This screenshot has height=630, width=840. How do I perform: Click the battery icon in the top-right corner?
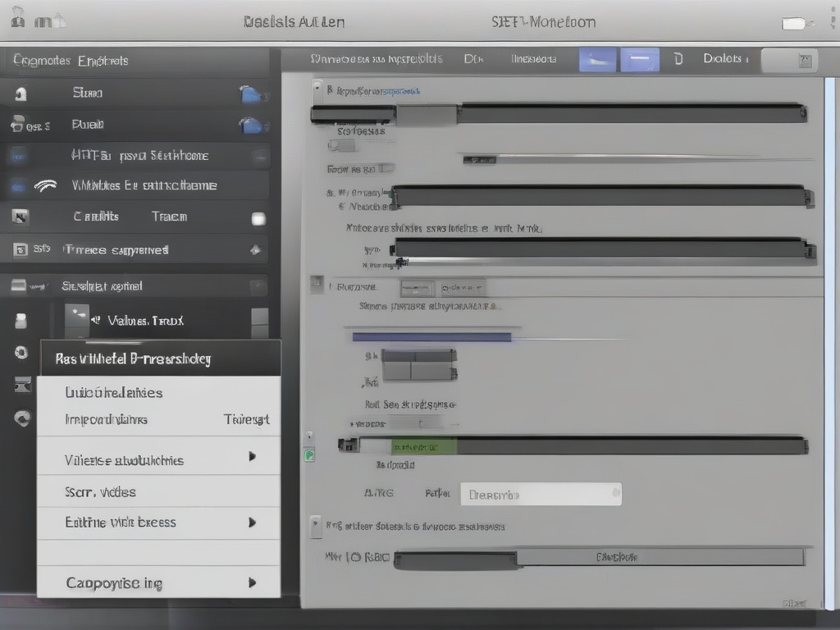click(794, 24)
